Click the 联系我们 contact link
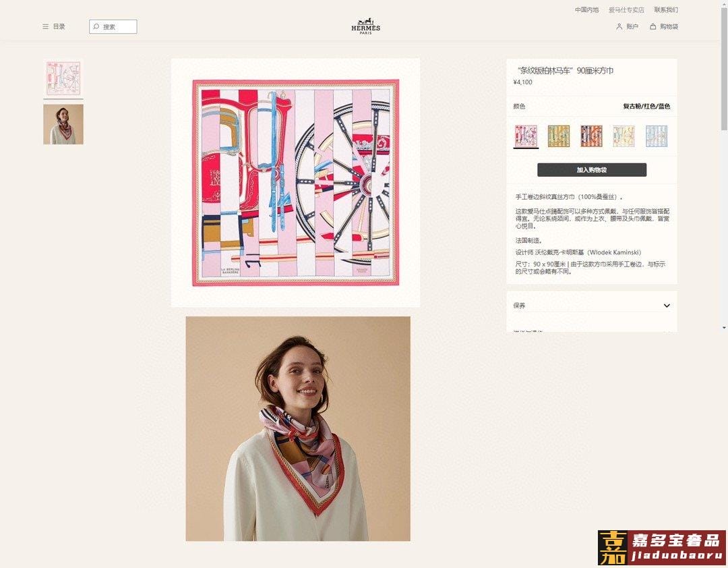The height and width of the screenshot is (568, 728). [x=666, y=9]
